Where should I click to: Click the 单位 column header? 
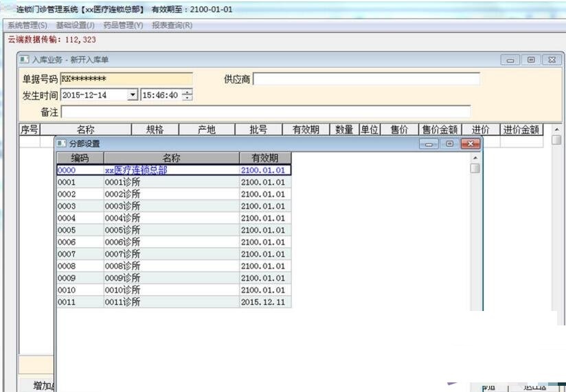coord(370,130)
